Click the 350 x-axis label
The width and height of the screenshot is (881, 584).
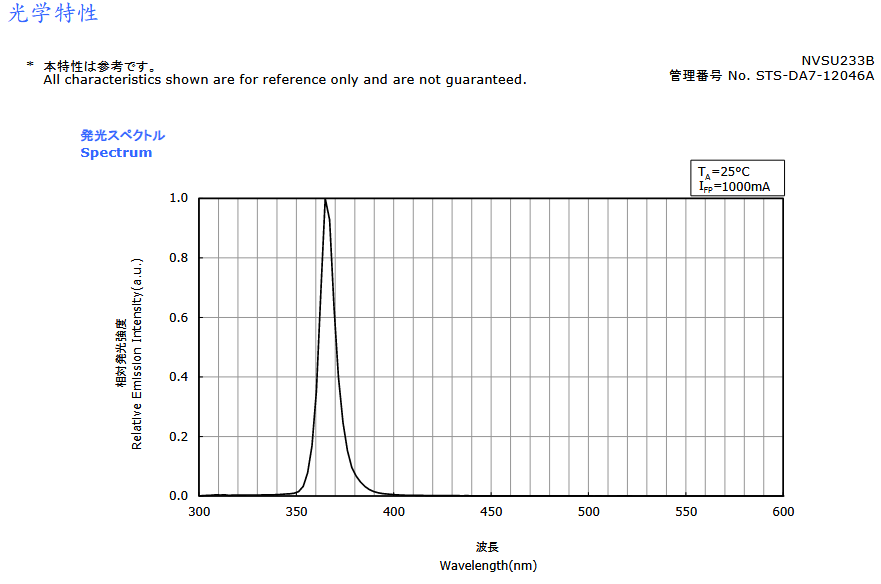click(296, 512)
